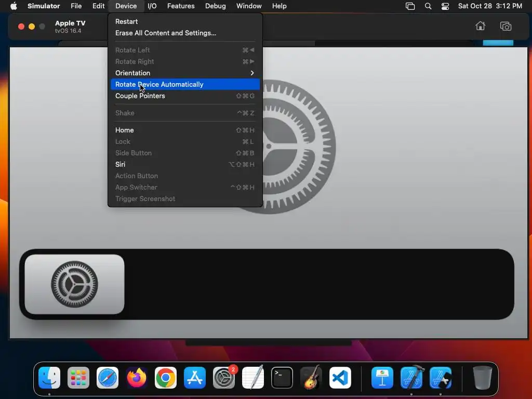Toggle Rotate Device Automatically

(185, 84)
